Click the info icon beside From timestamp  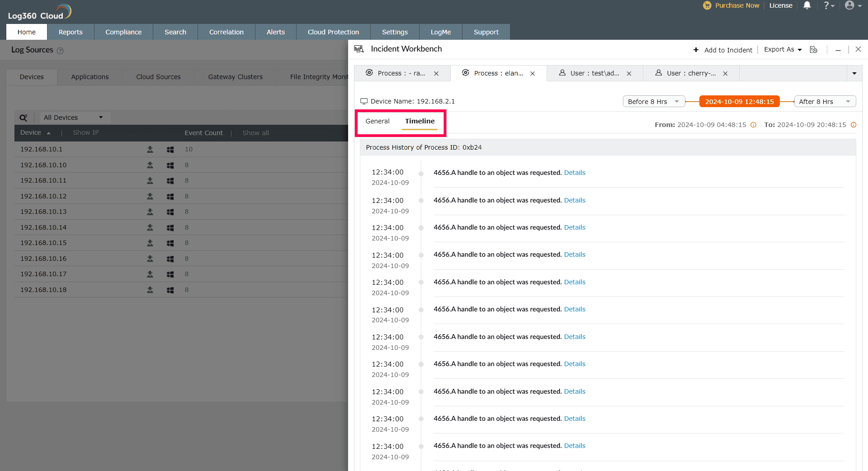753,125
